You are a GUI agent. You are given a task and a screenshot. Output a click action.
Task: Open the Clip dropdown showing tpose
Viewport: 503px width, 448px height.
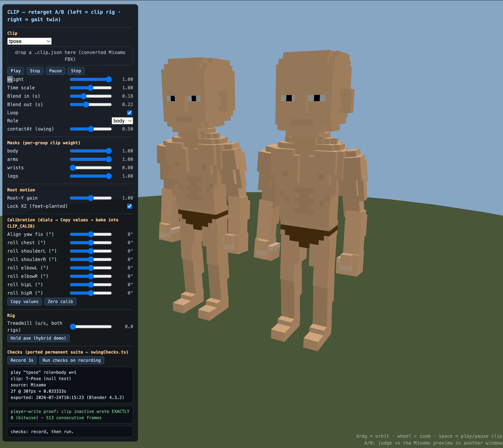pyautogui.click(x=29, y=41)
